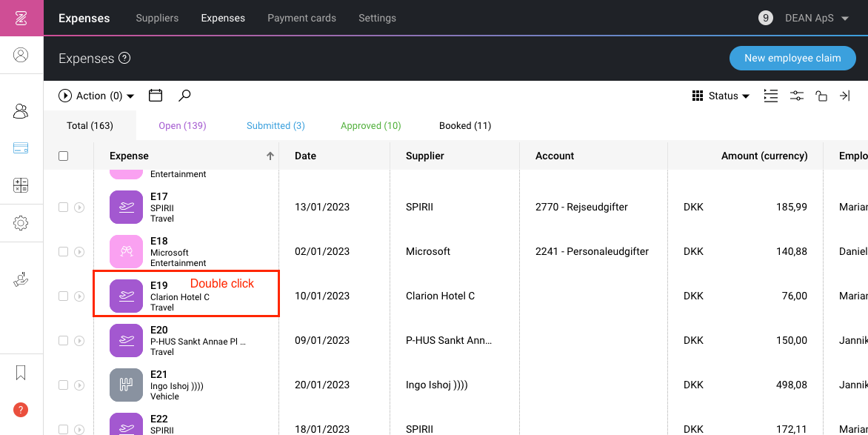
Task: Click the grey vehicle icon of E21
Action: click(126, 385)
